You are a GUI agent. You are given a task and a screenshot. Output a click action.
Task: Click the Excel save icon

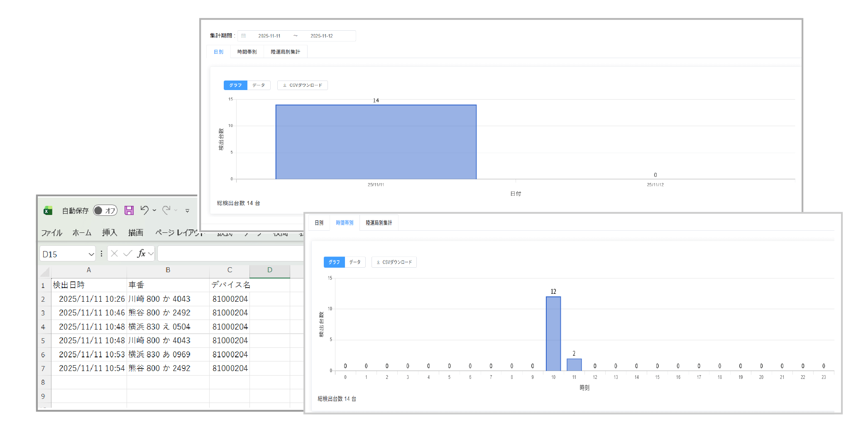click(x=129, y=210)
